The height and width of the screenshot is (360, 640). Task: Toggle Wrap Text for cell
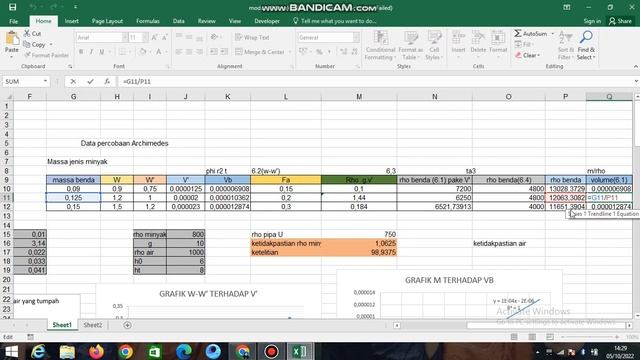252,38
